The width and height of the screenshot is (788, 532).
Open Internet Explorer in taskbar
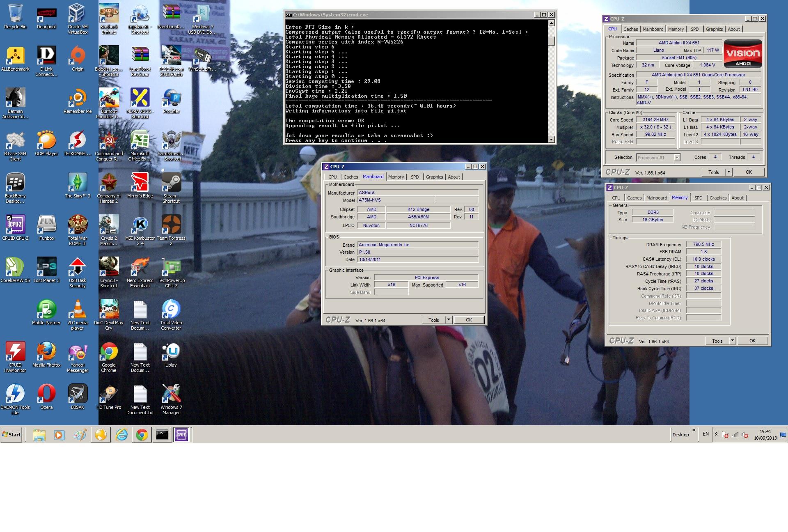(121, 435)
